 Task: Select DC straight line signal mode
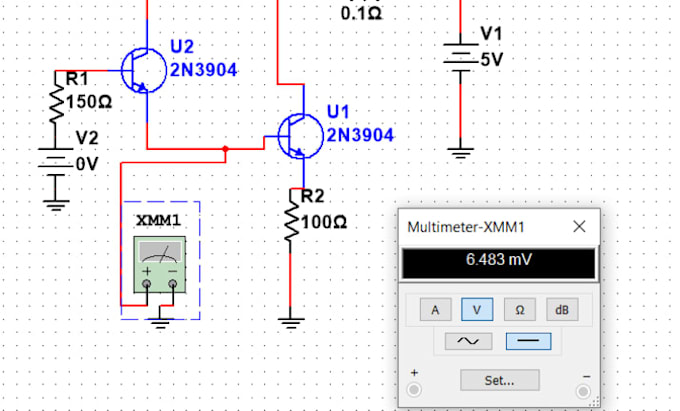click(529, 341)
